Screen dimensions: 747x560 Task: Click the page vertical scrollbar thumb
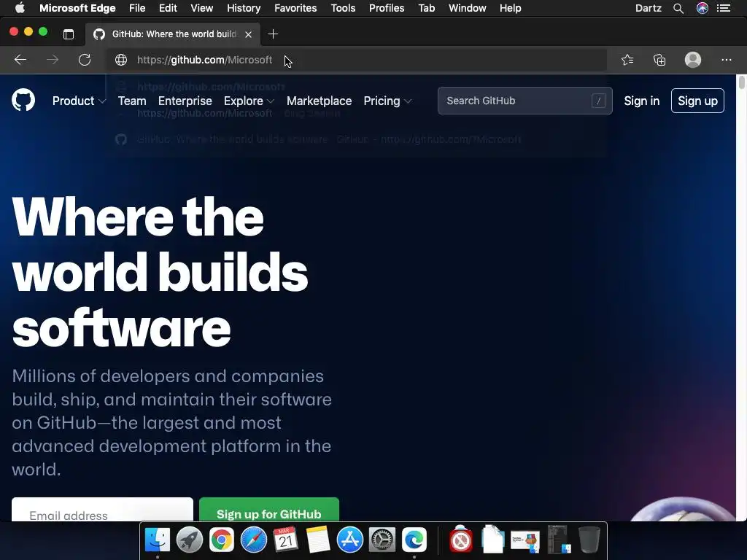coord(741,82)
